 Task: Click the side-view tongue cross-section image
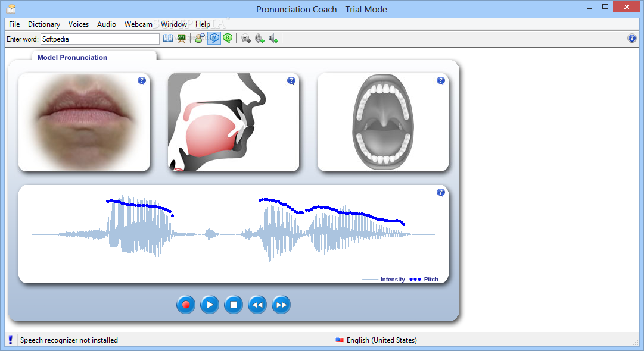pos(234,122)
